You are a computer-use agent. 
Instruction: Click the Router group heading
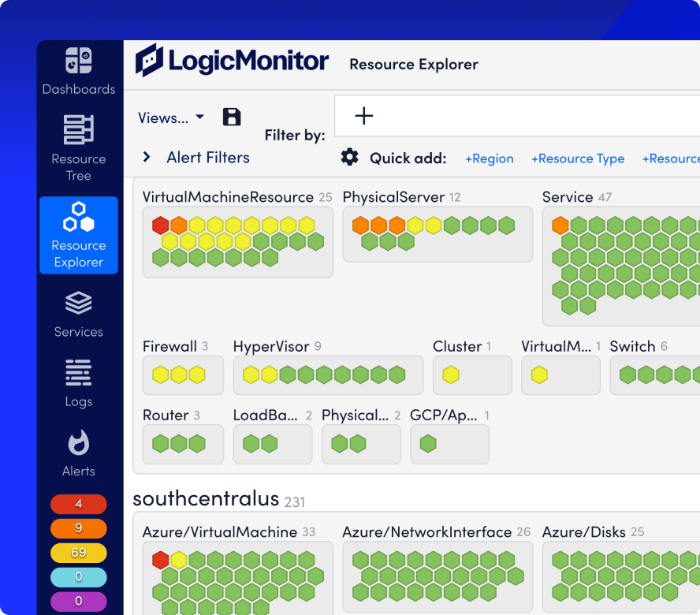(x=166, y=415)
